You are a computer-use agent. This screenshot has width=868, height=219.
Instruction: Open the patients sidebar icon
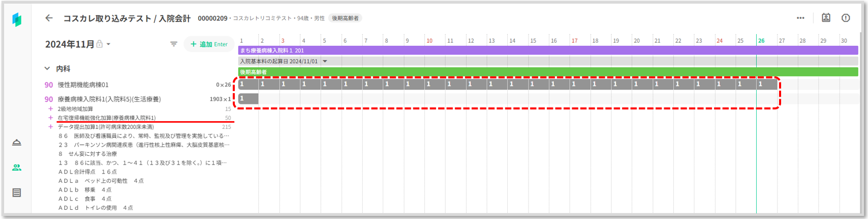pyautogui.click(x=17, y=168)
